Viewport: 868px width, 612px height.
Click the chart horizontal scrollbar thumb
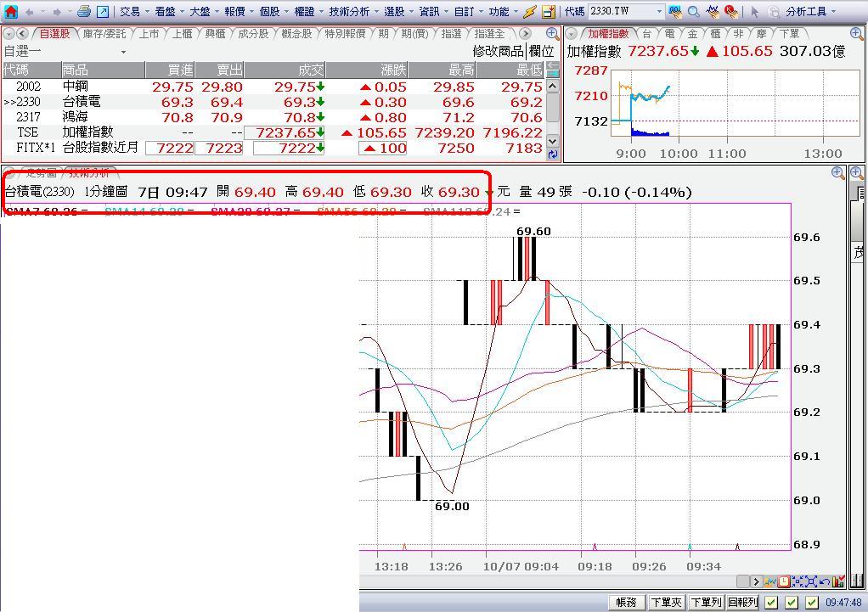pos(743,581)
